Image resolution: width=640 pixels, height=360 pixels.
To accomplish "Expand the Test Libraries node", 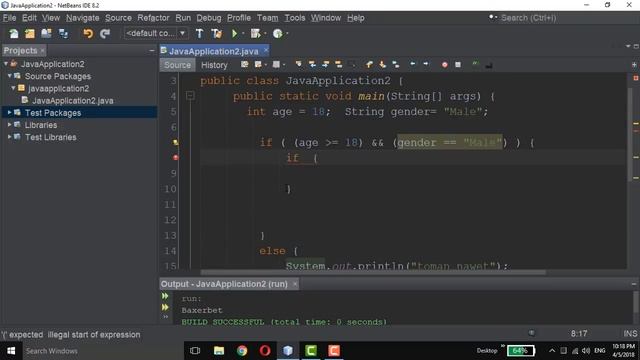I will [x=9, y=137].
